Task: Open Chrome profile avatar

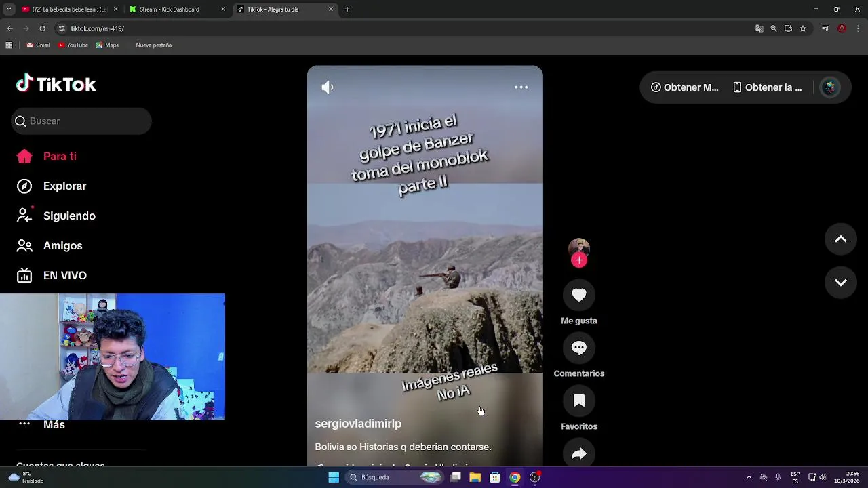Action: click(842, 28)
